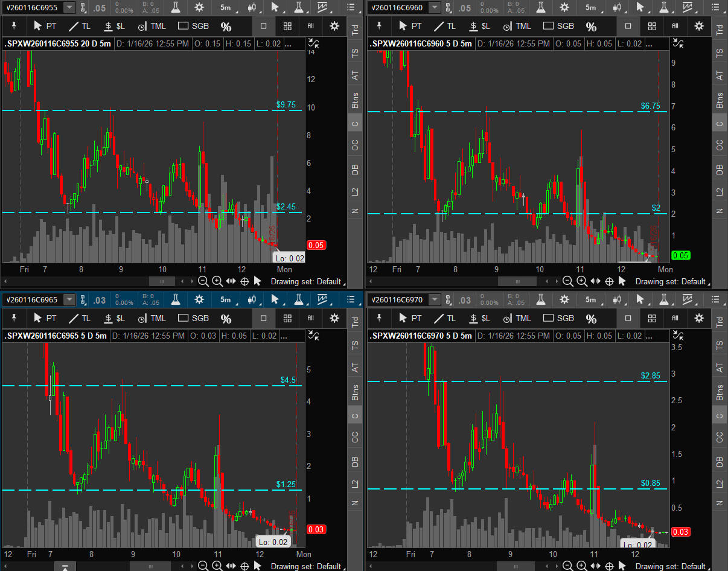Open the L2 side tab next to the 6955 chart
This screenshot has height=571, width=728.
pyautogui.click(x=356, y=192)
